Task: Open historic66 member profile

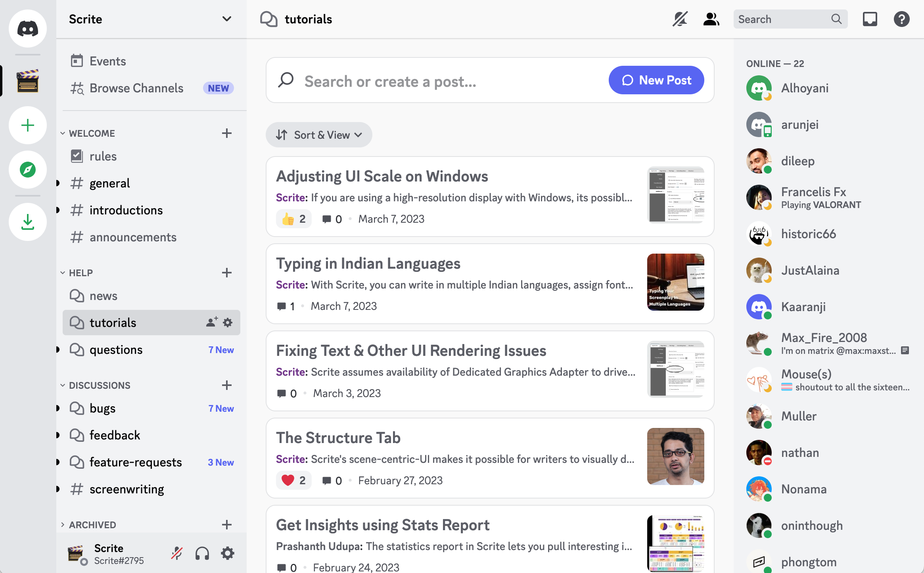Action: tap(829, 234)
